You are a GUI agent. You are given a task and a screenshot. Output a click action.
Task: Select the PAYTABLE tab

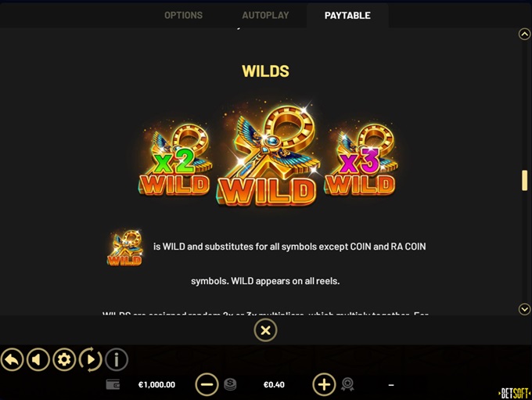tap(347, 16)
